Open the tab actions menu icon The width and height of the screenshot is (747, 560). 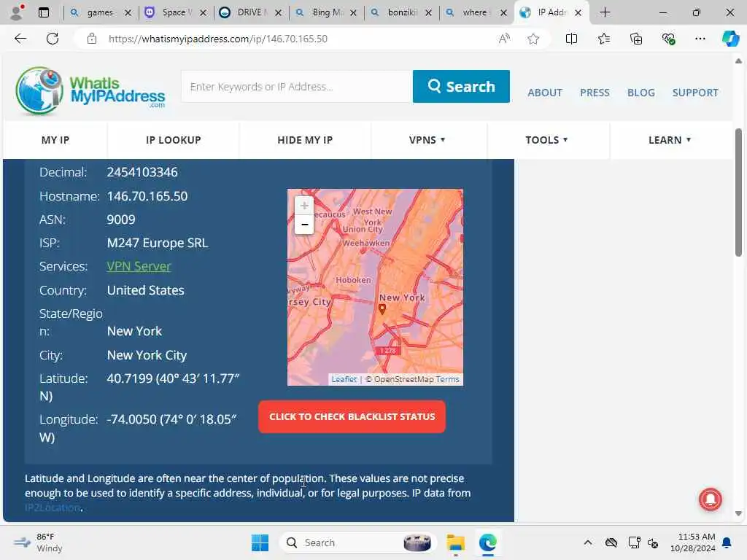click(x=43, y=12)
